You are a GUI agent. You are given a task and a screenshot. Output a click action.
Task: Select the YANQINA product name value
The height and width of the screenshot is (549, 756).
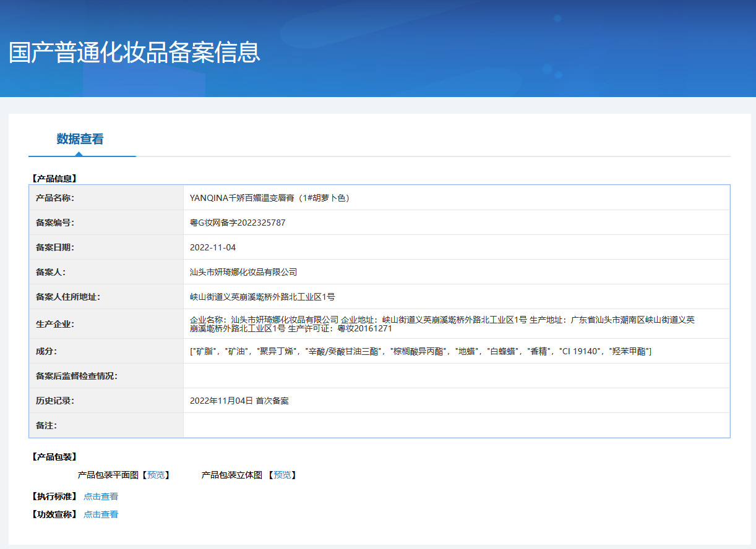tap(270, 198)
